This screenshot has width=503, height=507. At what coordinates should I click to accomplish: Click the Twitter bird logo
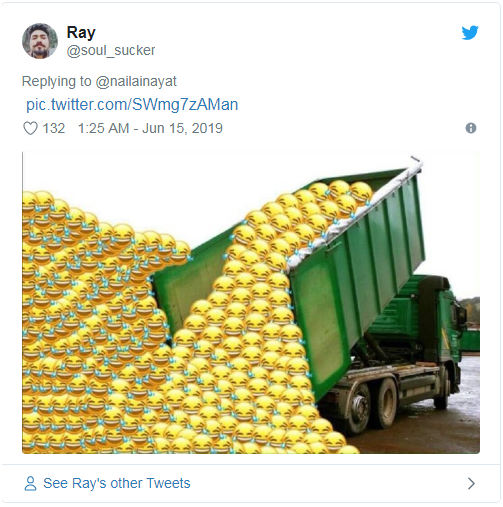pos(470,33)
